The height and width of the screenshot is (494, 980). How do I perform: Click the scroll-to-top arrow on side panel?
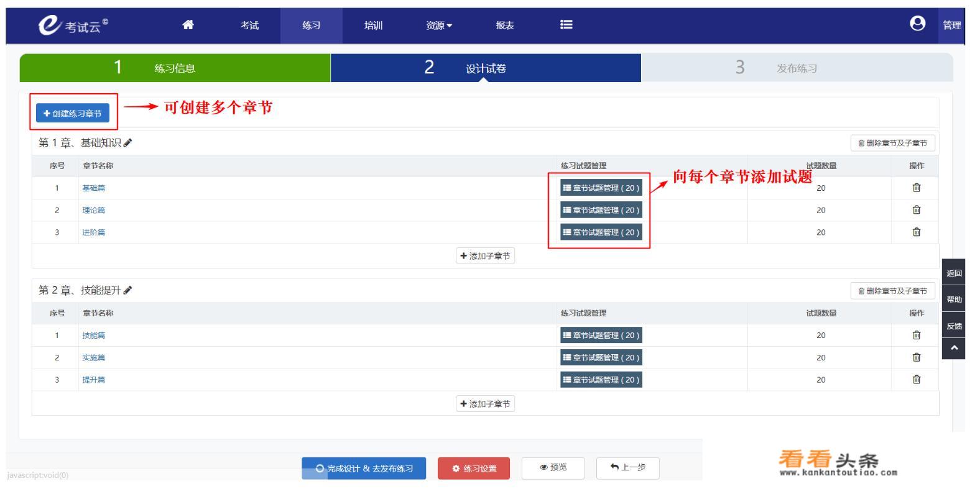pyautogui.click(x=954, y=349)
